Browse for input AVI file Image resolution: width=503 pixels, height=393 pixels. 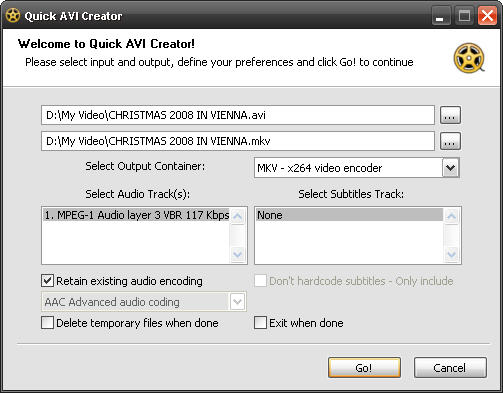pyautogui.click(x=450, y=115)
